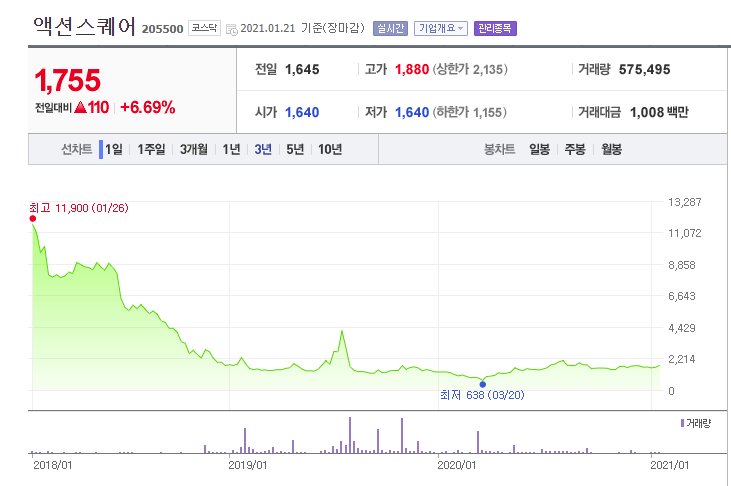Click the 2021.01.21 date text
Viewport: 731px width, 486px height.
coord(268,28)
